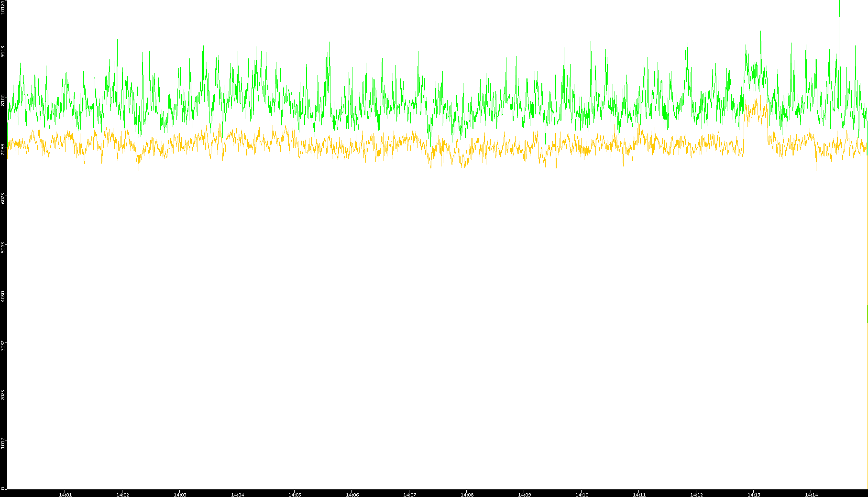Click the 14:01 time axis label
The image size is (868, 497).
[65, 494]
